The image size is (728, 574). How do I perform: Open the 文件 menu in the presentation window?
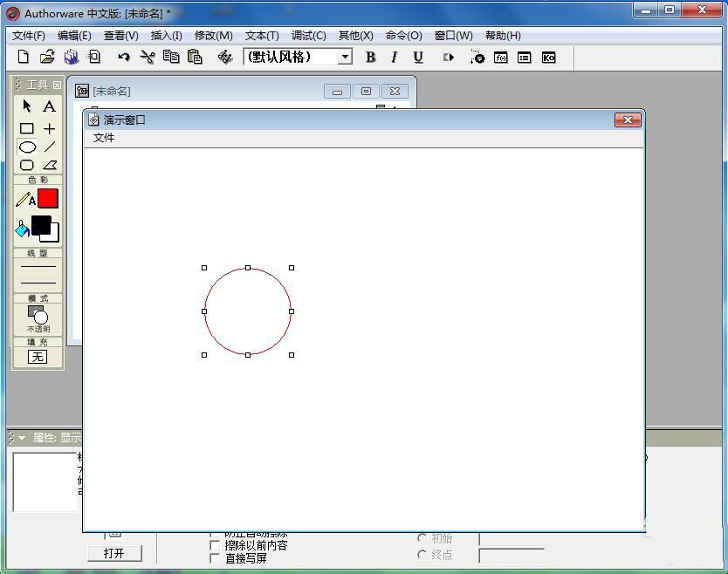tap(104, 138)
